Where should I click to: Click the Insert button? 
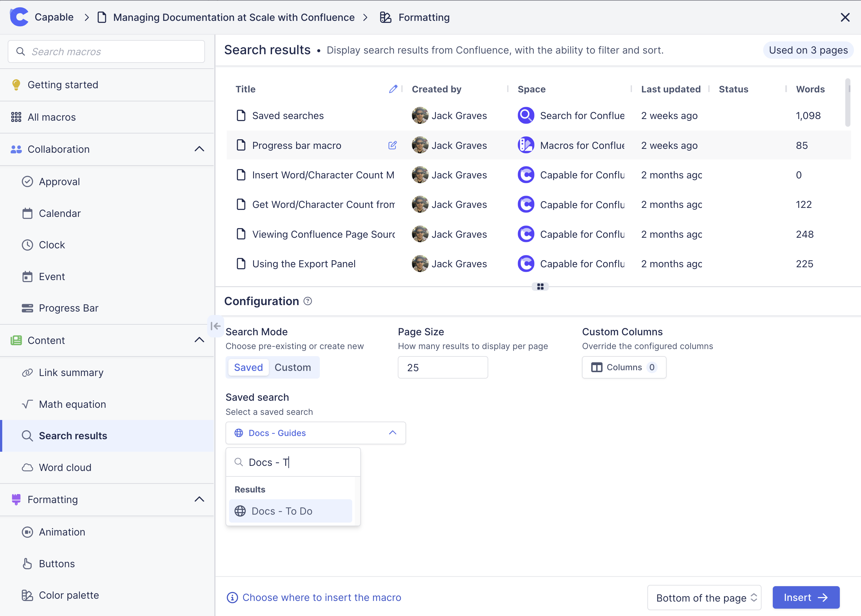806,597
